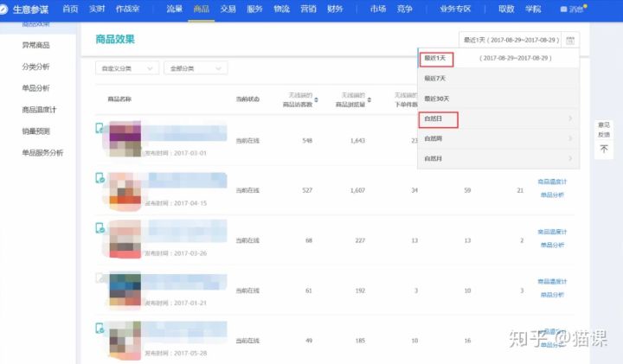Sort by 商品访客数 column arrows
This screenshot has height=364, width=623.
[x=316, y=100]
